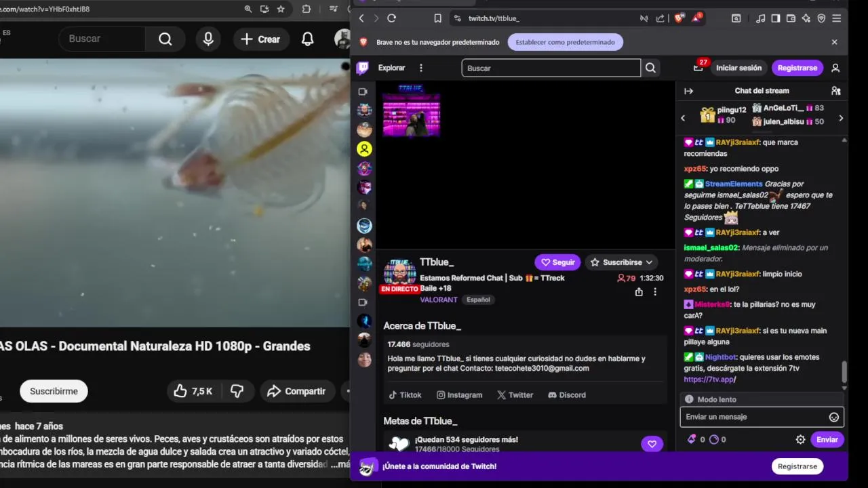This screenshot has height=488, width=868.
Task: Click the VALORANT game category link
Action: [439, 300]
